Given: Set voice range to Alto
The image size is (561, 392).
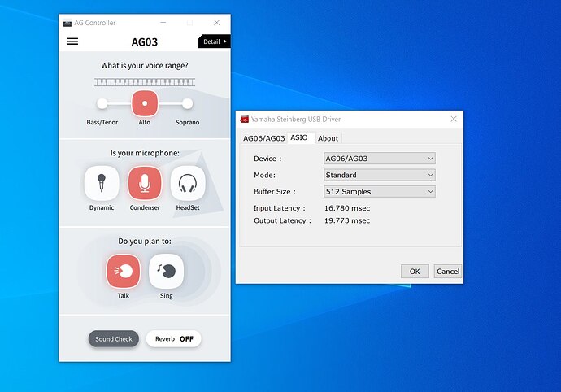Looking at the screenshot, I should point(145,103).
